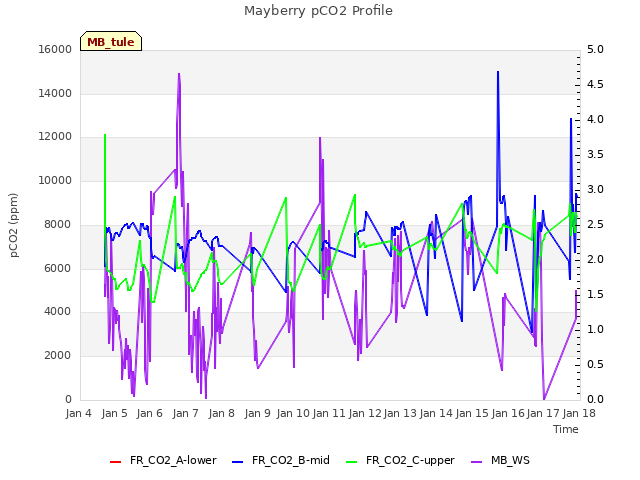Viewport: 640px width, 480px height.
Task: Click the Time x-axis label
Action: 566,429
